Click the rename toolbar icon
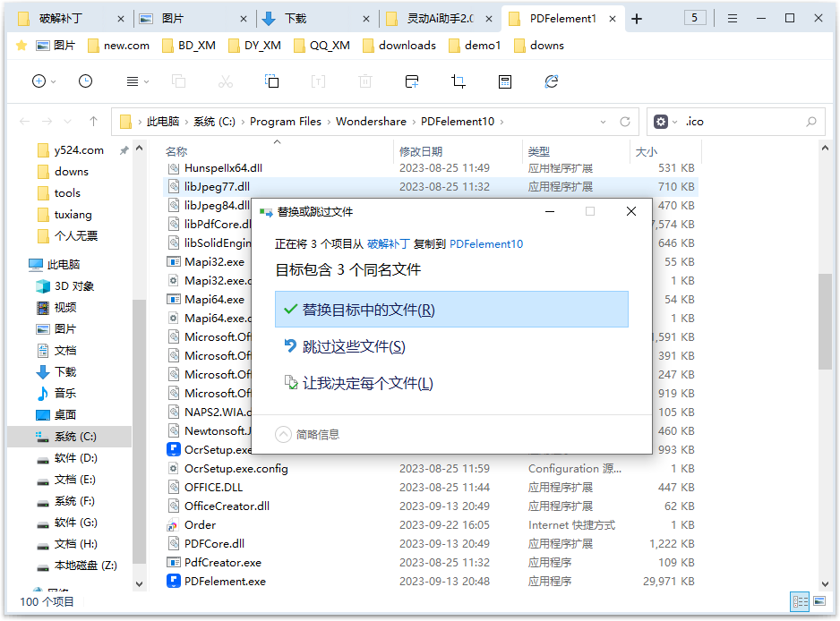The height and width of the screenshot is (621, 840). click(x=318, y=81)
